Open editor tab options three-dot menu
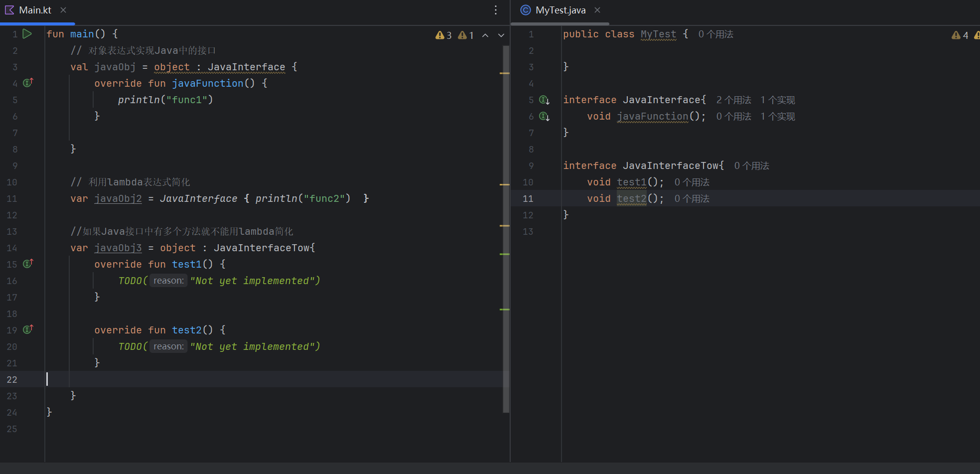980x474 pixels. point(496,10)
